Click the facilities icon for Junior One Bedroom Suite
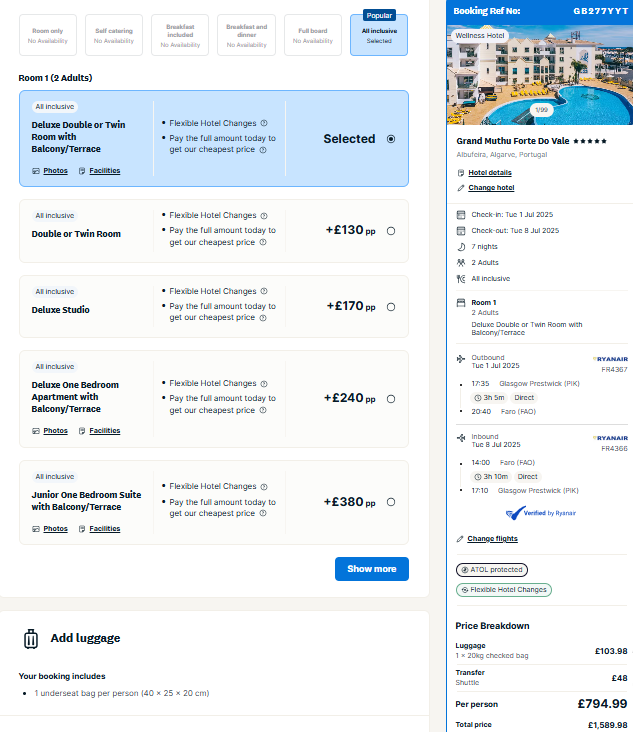The width and height of the screenshot is (633, 732). pos(82,529)
